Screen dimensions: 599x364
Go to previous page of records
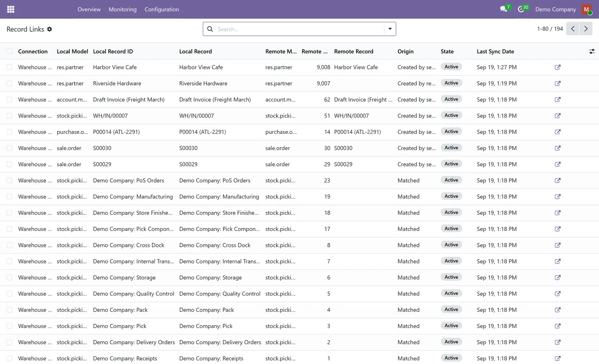pyautogui.click(x=572, y=29)
